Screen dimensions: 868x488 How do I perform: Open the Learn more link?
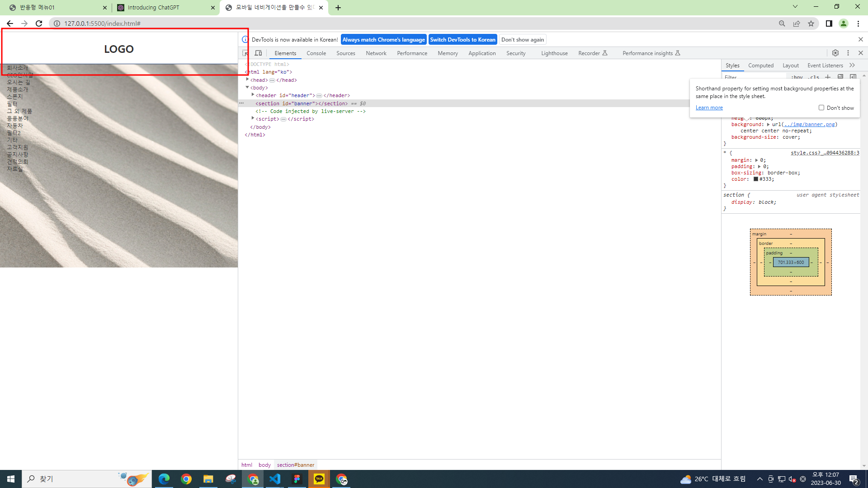click(709, 108)
